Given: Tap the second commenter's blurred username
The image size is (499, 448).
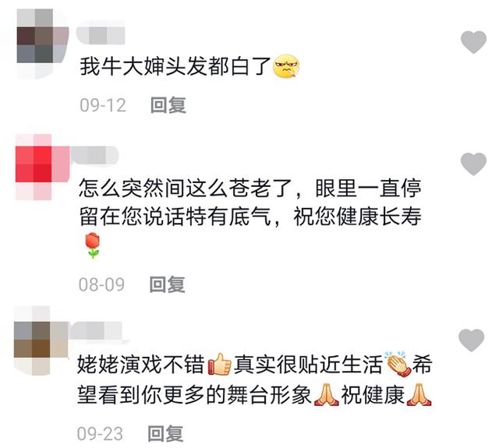Looking at the screenshot, I should (94, 155).
